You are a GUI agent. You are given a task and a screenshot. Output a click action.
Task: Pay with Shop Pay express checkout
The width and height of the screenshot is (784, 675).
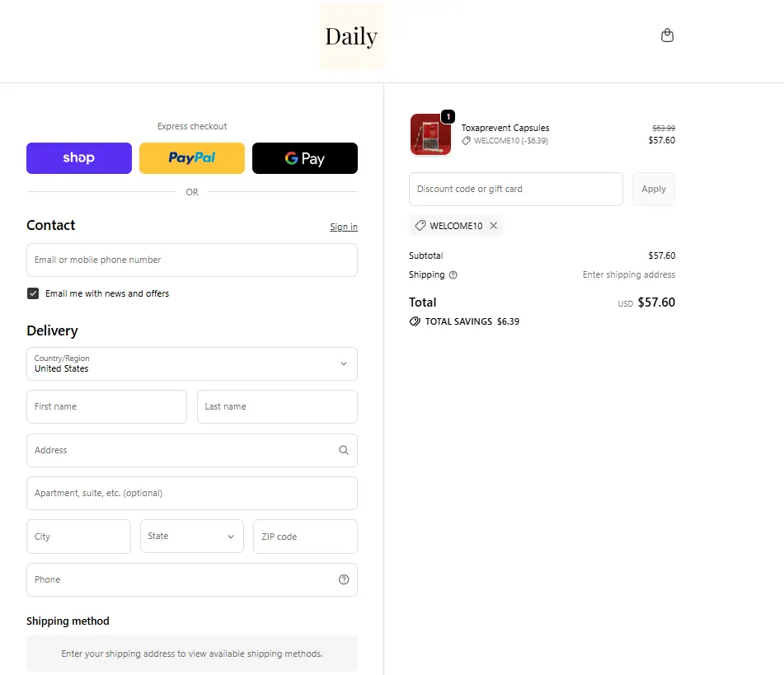pos(79,158)
